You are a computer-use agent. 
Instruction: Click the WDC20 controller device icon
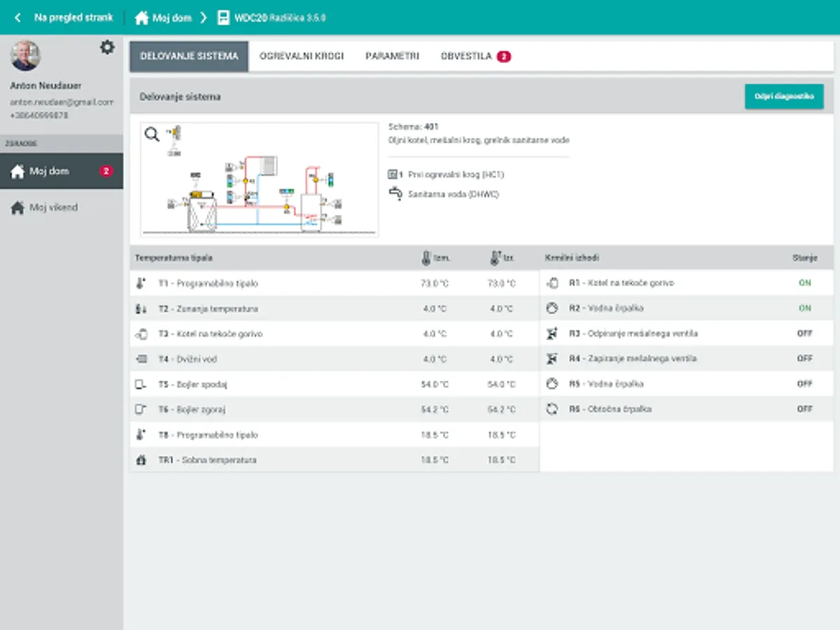(223, 17)
